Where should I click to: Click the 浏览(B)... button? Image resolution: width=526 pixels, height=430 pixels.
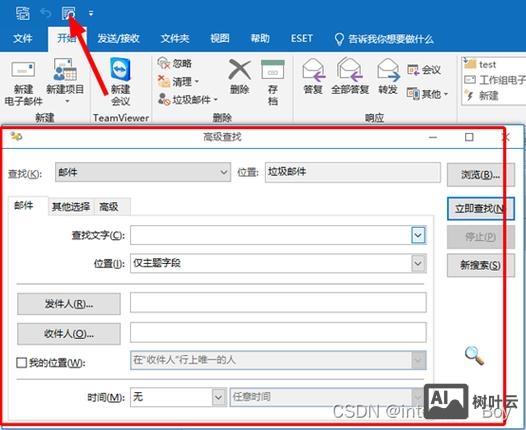[x=480, y=175]
